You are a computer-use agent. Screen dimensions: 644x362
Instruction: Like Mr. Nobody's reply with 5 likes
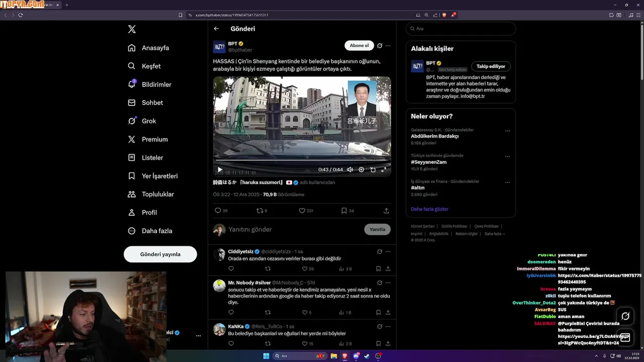306,312
